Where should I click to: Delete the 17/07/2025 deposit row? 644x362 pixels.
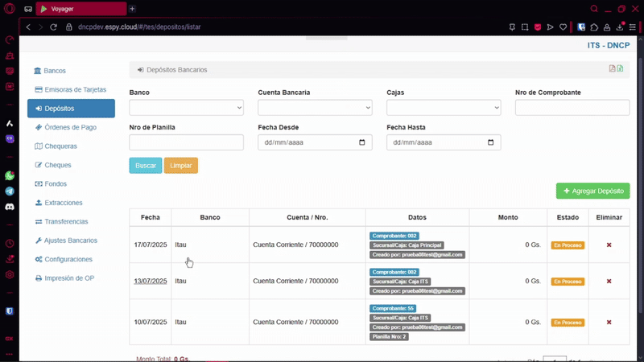(609, 245)
